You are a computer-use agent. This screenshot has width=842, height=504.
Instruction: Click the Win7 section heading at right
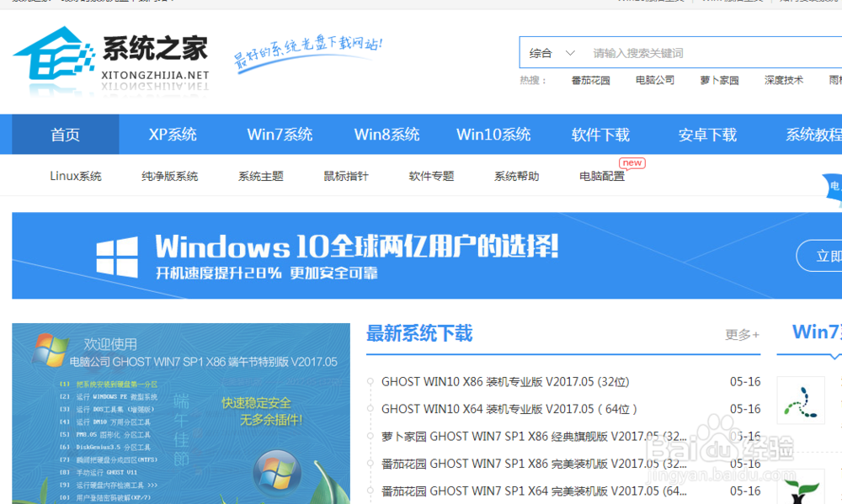(817, 332)
